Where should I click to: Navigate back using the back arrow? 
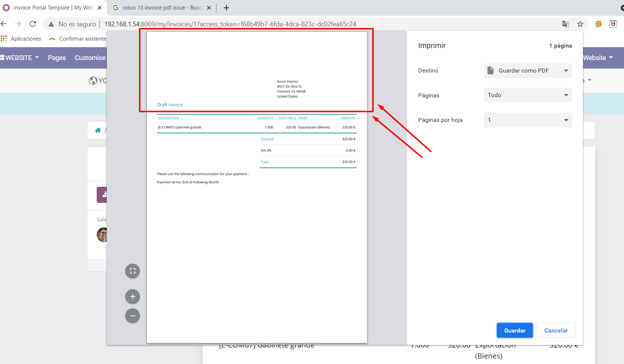click(4, 24)
